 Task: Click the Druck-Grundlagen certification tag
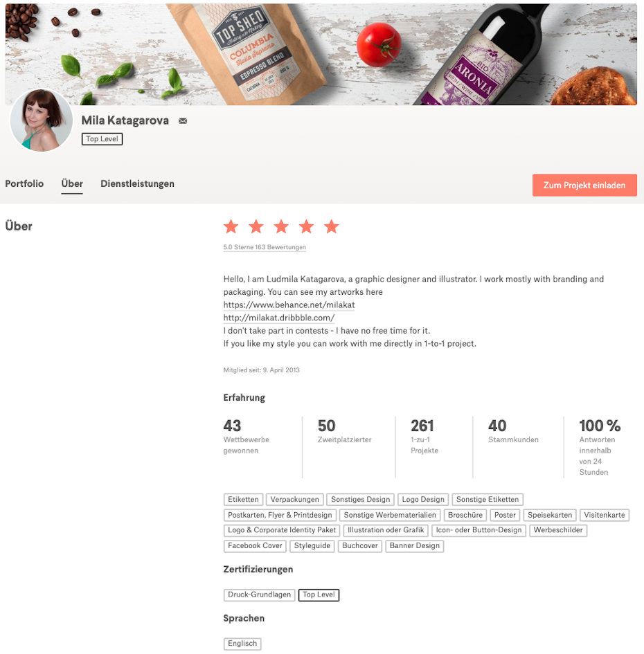coord(259,594)
